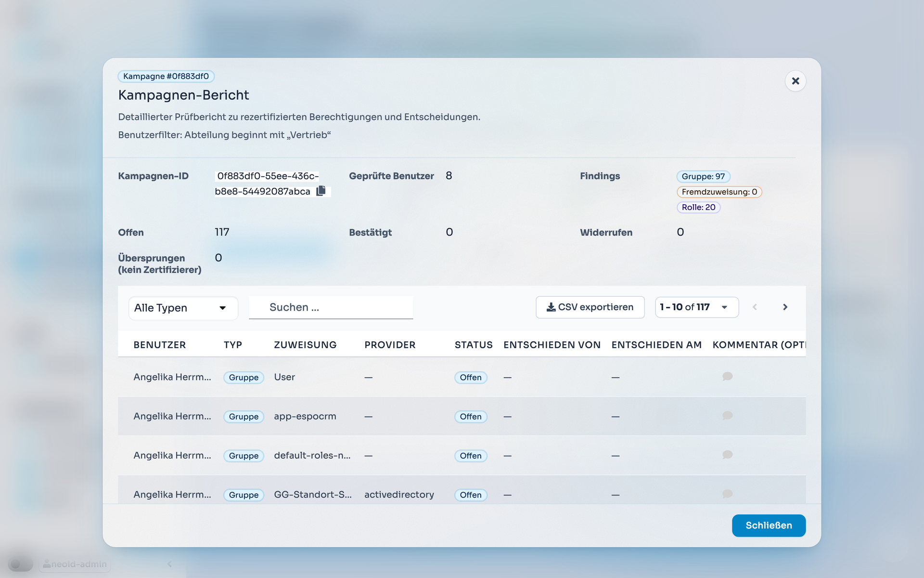Go to next page of results
The height and width of the screenshot is (578, 924).
785,307
